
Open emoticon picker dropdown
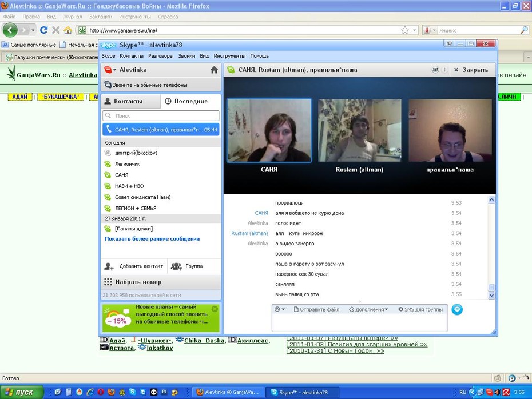click(280, 309)
